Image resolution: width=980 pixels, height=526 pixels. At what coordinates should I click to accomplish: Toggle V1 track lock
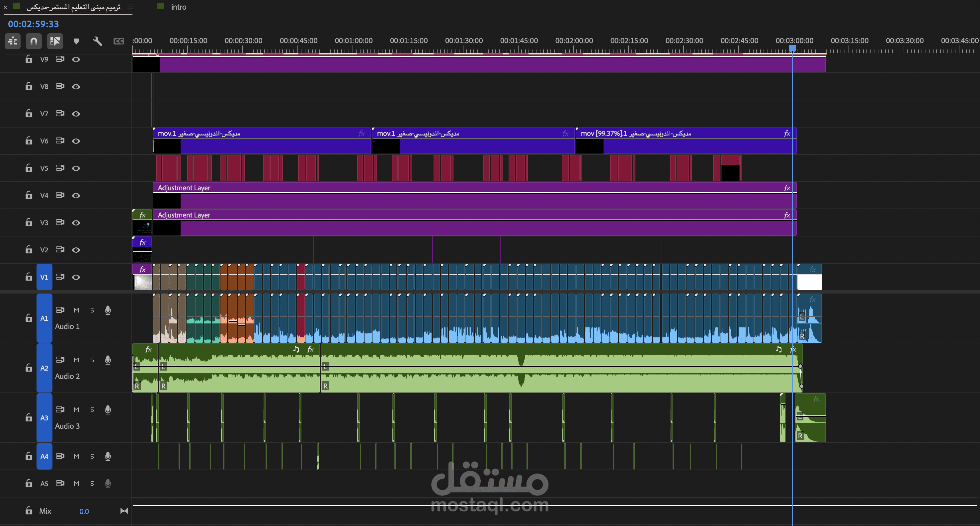(x=29, y=277)
